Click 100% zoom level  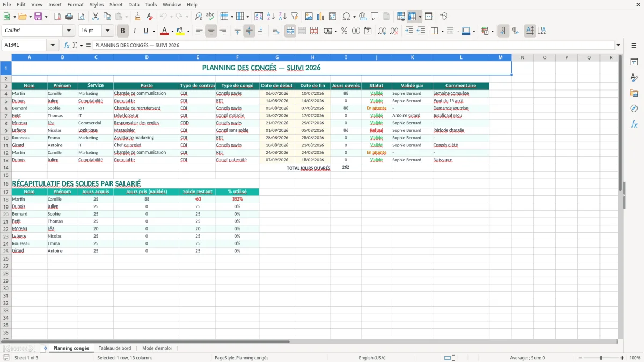click(635, 358)
